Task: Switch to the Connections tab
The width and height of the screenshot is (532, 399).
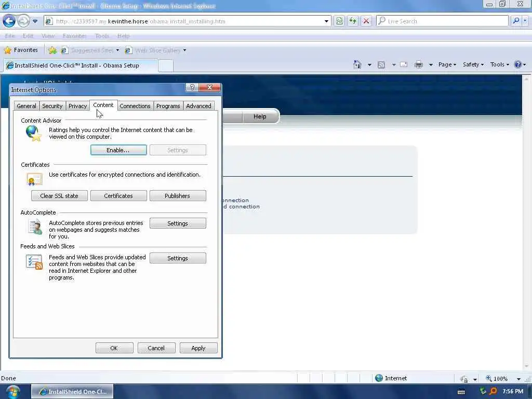Action: tap(135, 106)
